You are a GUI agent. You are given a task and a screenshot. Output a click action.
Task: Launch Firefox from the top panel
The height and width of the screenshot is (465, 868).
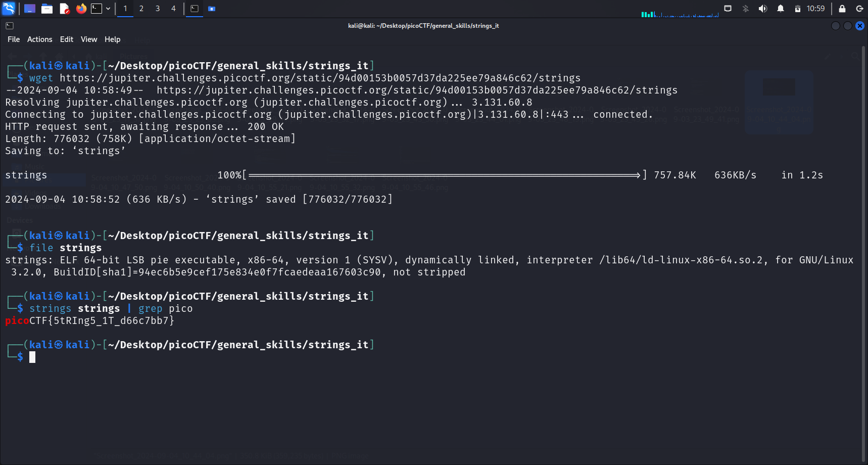click(x=81, y=9)
